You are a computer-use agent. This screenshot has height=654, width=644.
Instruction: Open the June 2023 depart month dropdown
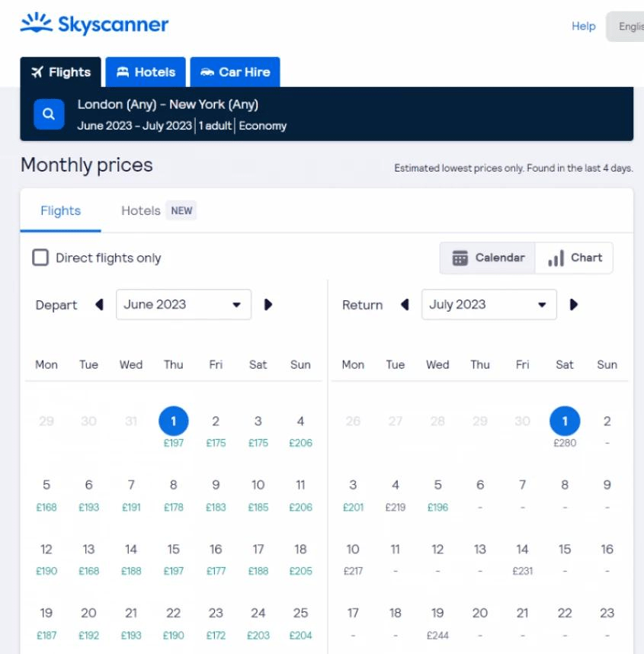click(x=183, y=305)
